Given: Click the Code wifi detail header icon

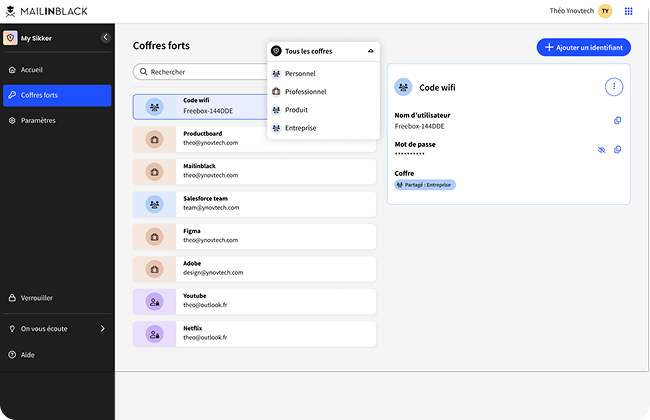Looking at the screenshot, I should click(403, 87).
